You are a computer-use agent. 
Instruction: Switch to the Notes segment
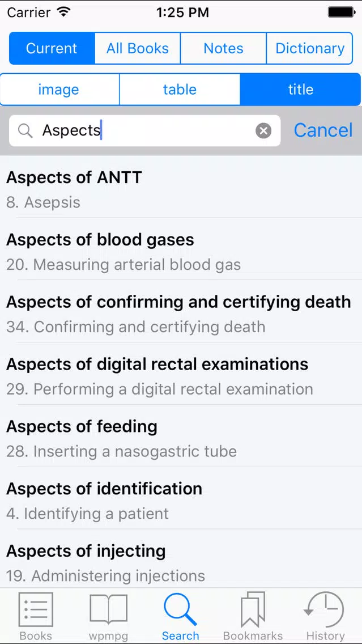pyautogui.click(x=223, y=48)
